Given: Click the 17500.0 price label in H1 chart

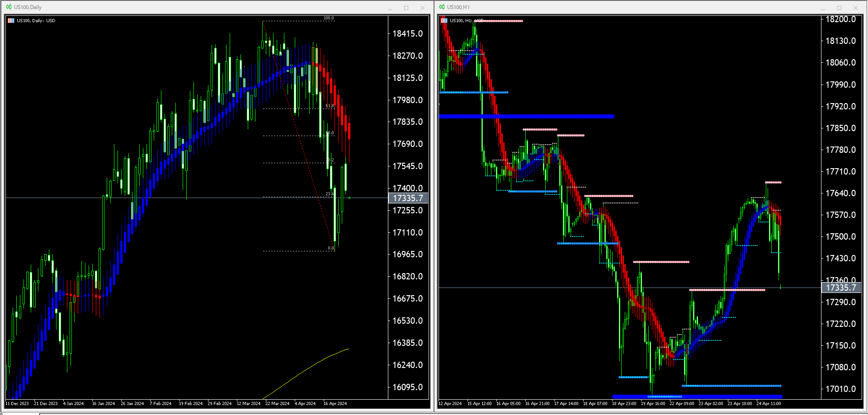Looking at the screenshot, I should 841,237.
